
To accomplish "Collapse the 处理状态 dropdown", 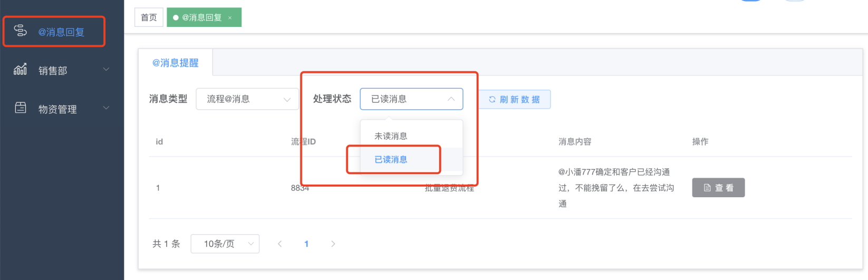I will pos(451,99).
